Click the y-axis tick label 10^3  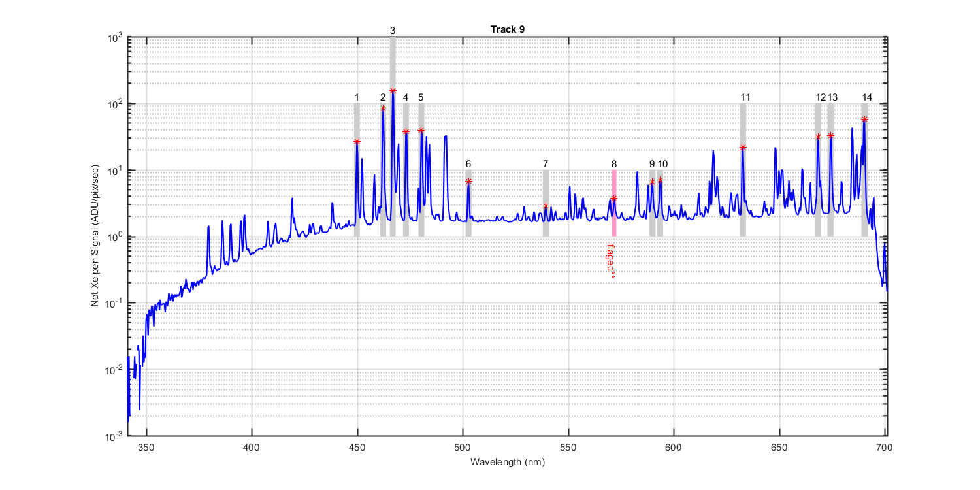pos(116,37)
